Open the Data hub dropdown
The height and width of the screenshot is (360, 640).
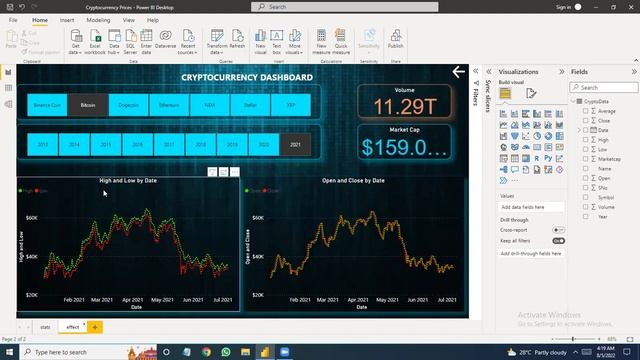click(114, 42)
